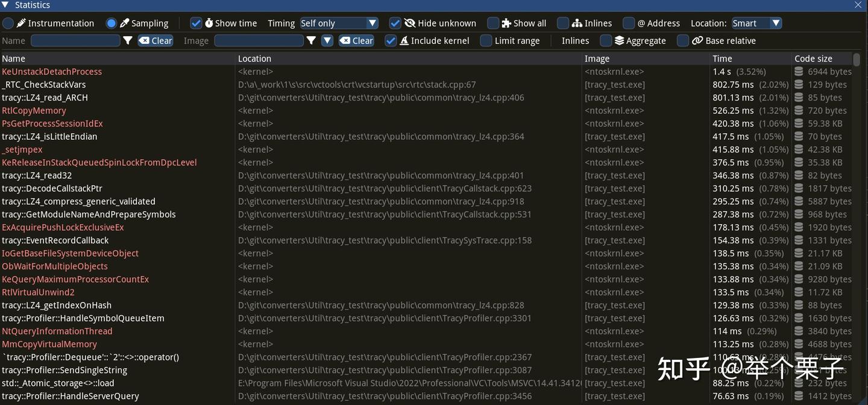Viewport: 868px width, 405px height.
Task: Open the std::_Atomic_storage<>::load symbol
Action: (x=58, y=383)
